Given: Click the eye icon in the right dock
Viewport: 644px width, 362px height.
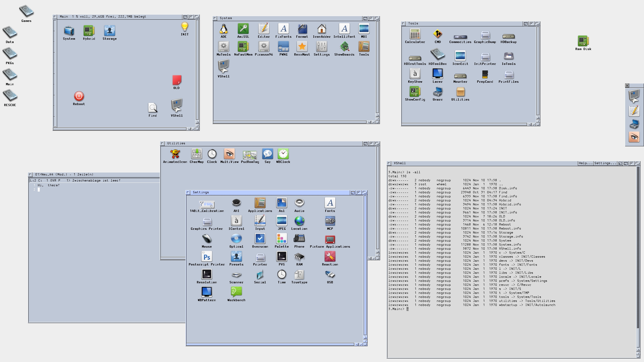Looking at the screenshot, I should pyautogui.click(x=634, y=137).
